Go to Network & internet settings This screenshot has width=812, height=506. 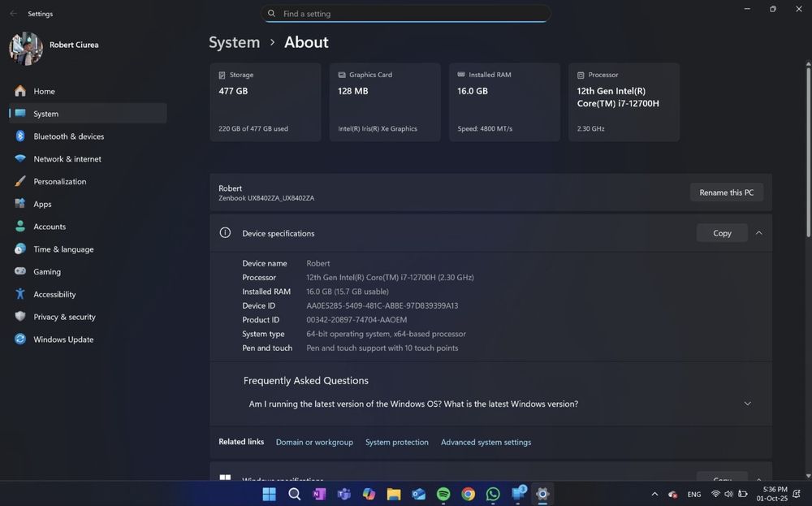point(88,159)
